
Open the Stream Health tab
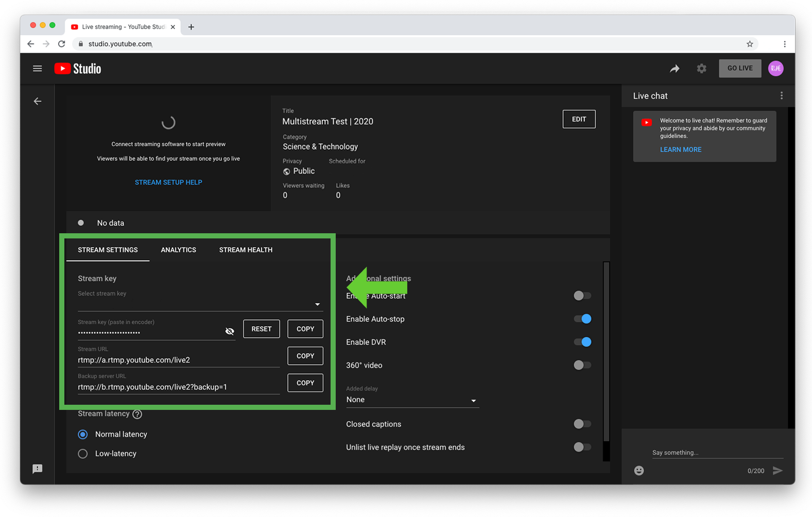point(246,250)
